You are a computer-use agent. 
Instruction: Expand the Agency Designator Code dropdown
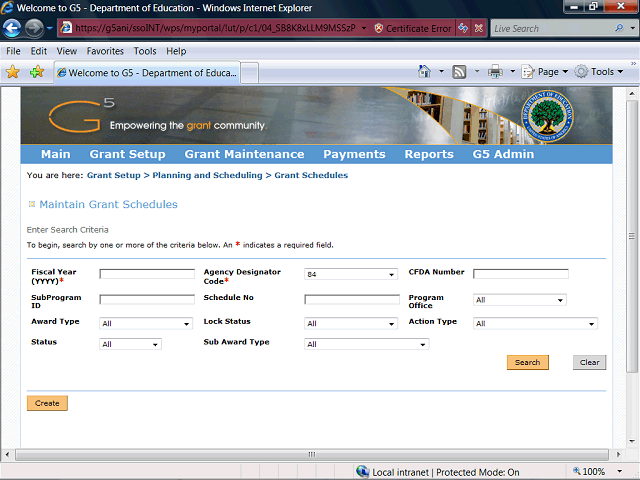click(351, 274)
